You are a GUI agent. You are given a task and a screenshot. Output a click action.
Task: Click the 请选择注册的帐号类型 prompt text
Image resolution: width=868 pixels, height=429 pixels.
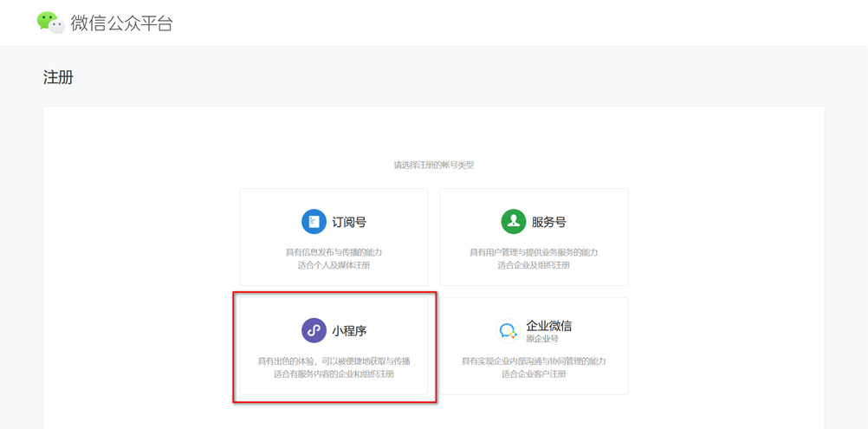pos(433,165)
